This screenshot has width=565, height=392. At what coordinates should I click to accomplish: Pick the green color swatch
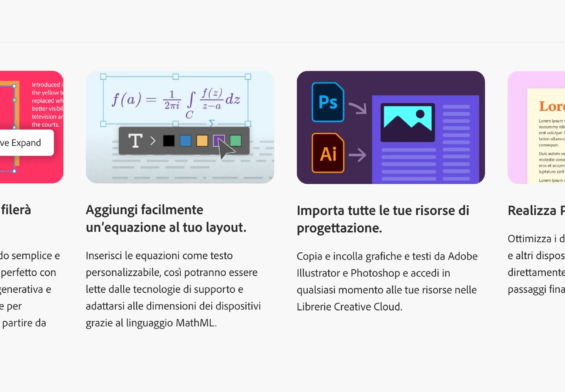click(236, 141)
